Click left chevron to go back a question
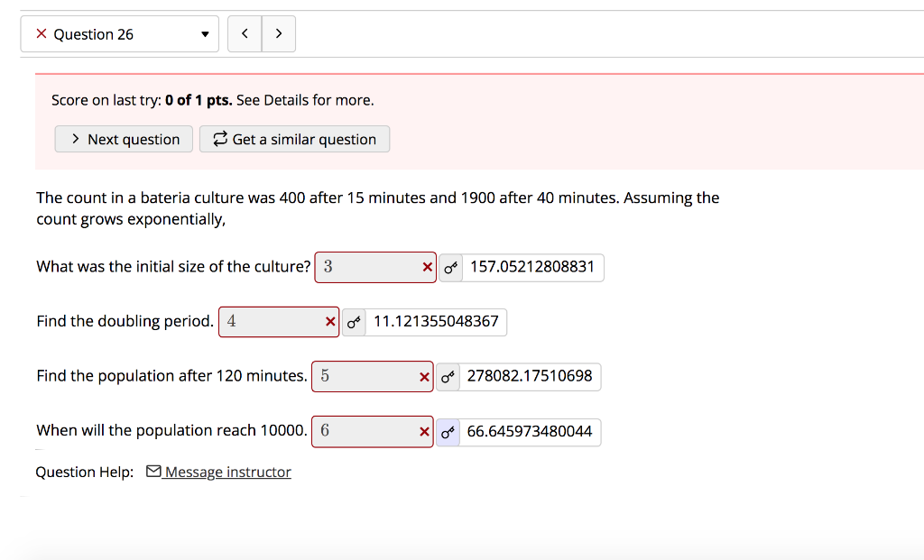 click(244, 33)
